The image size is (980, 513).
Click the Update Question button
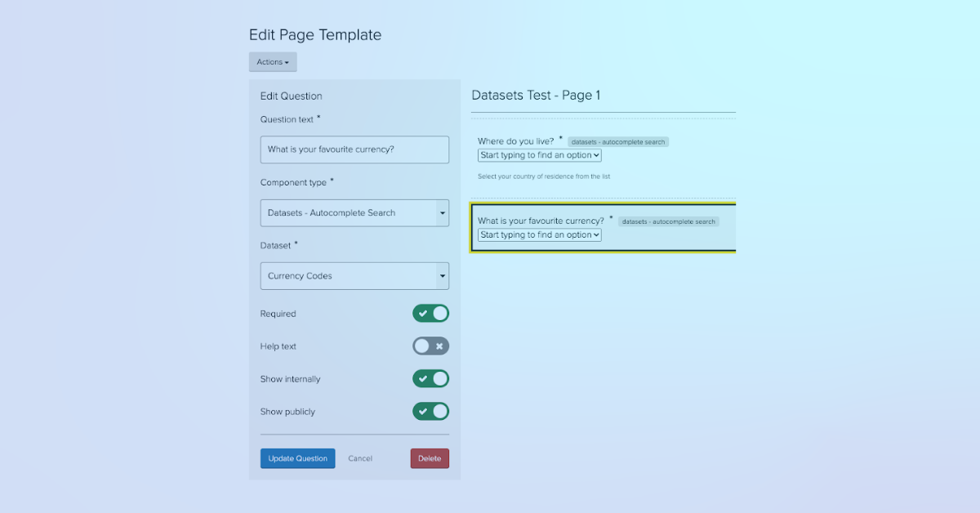pyautogui.click(x=297, y=458)
